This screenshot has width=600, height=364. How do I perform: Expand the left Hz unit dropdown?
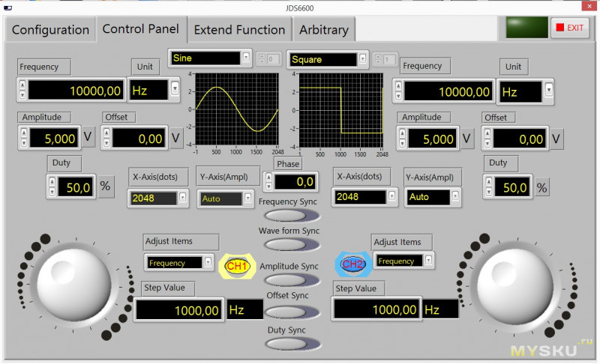pyautogui.click(x=175, y=90)
